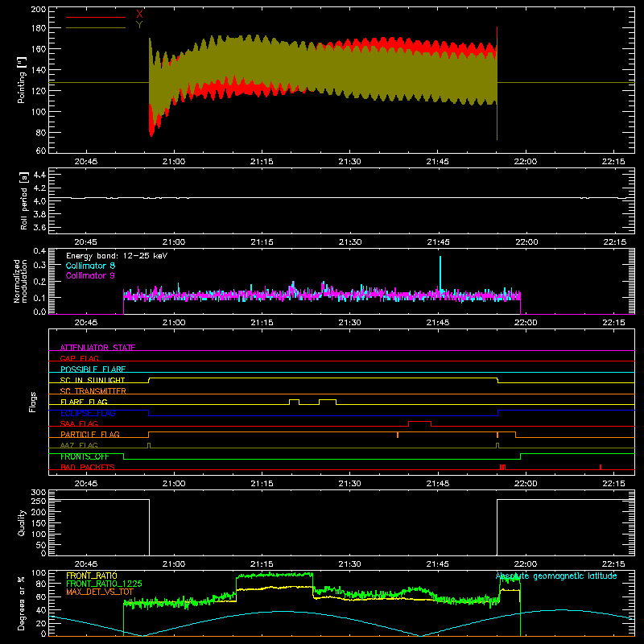Click the yellow FRONT_RATIO legend text
Image resolution: width=644 pixels, height=644 pixels.
pyautogui.click(x=92, y=576)
